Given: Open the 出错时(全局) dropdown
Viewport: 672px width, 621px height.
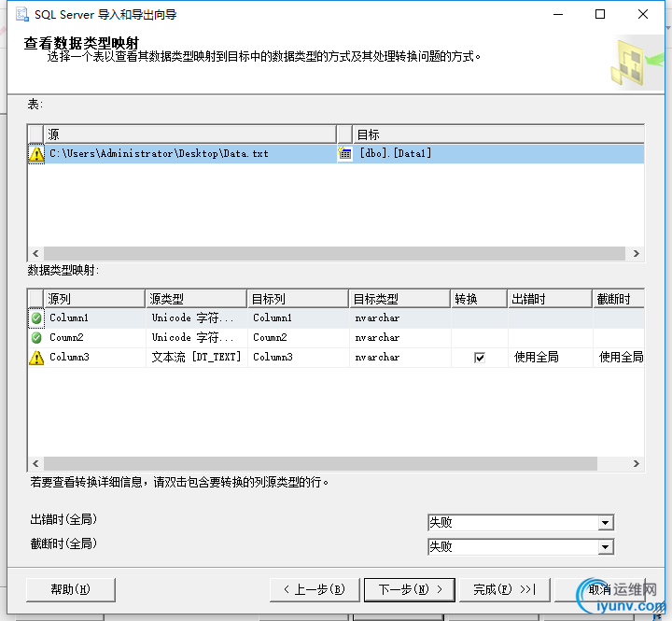Looking at the screenshot, I should tap(605, 523).
